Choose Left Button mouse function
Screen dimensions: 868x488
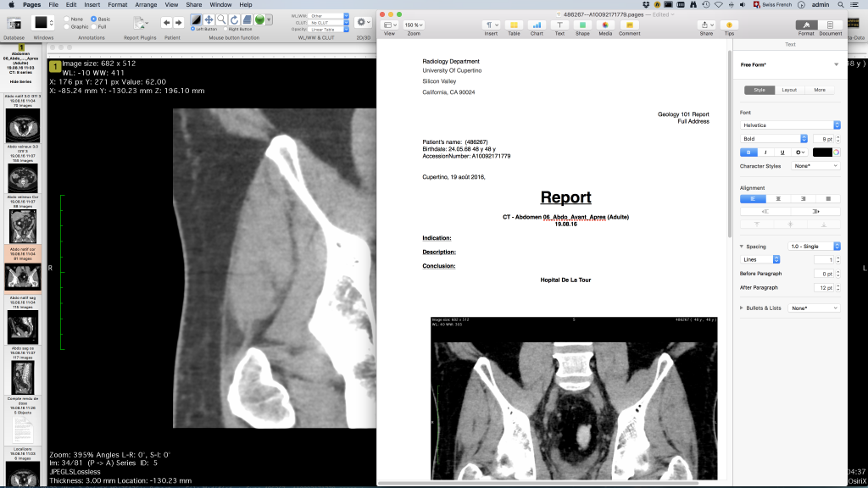click(x=192, y=29)
